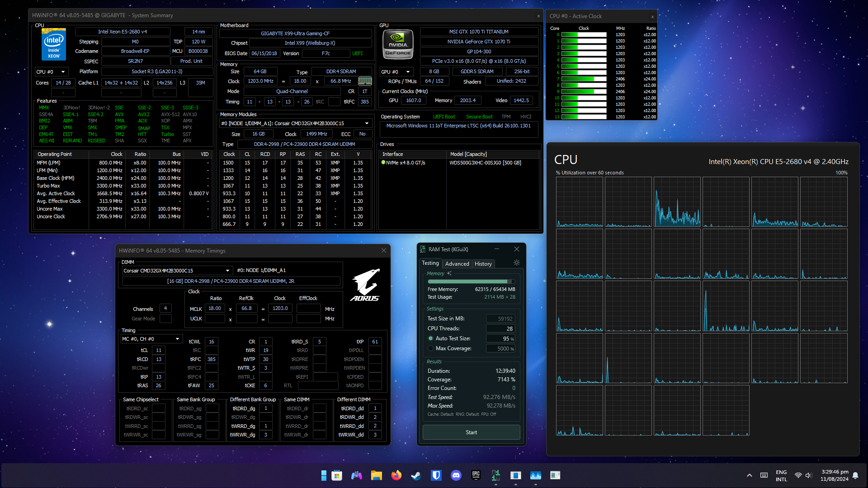Open the clock showing 3:29:46 pm
Viewport: 868px width, 488px height.
835,475
